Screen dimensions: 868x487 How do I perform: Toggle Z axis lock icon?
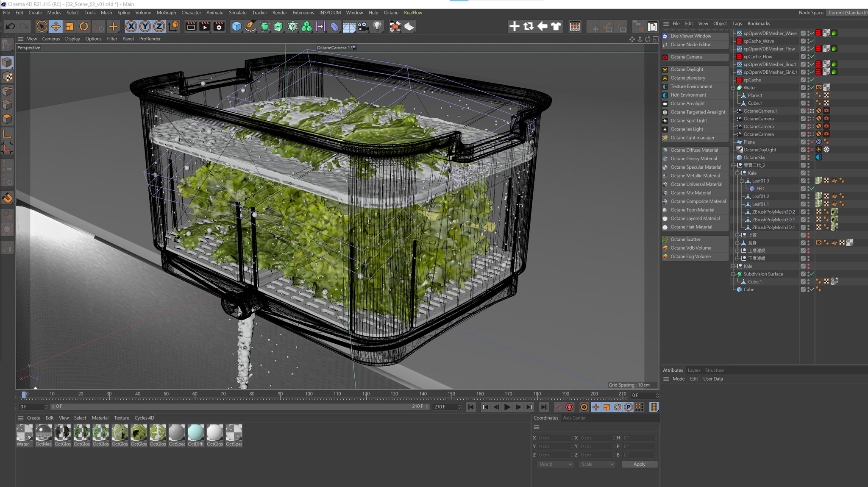[x=159, y=27]
